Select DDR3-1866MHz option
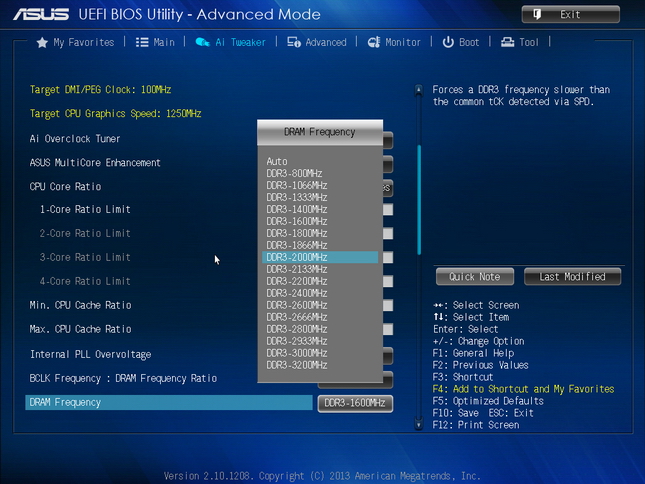The height and width of the screenshot is (484, 645). (297, 245)
